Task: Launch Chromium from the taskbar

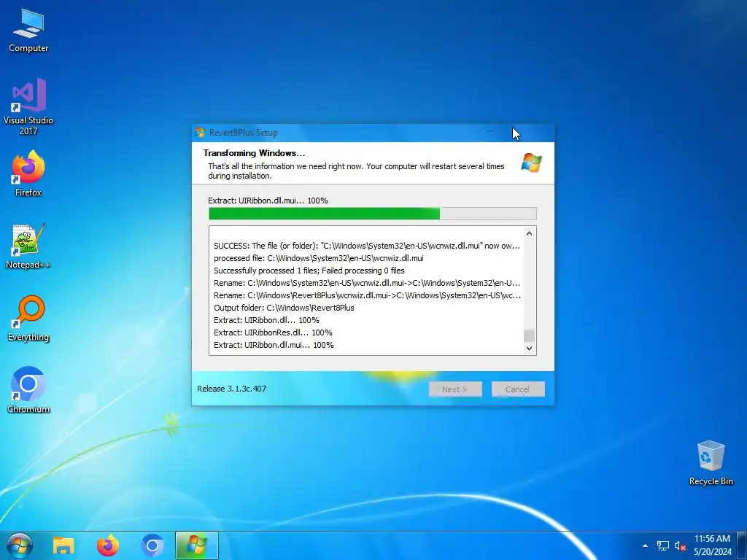Action: point(152,545)
